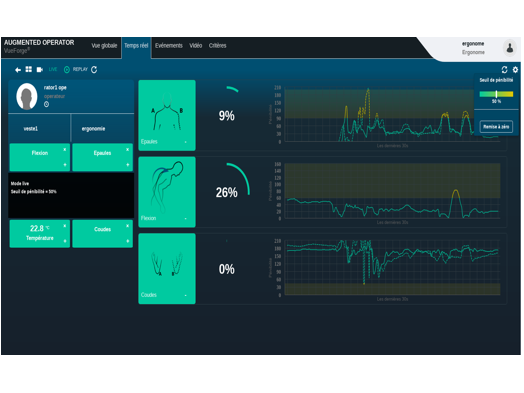Add the Epaules tile with its plus

click(127, 165)
